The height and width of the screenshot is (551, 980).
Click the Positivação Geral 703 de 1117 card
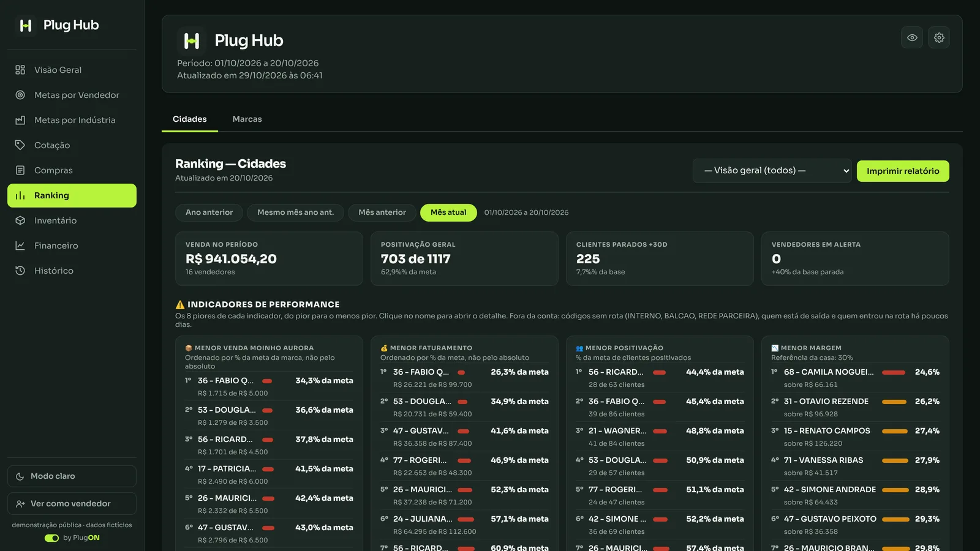464,258
